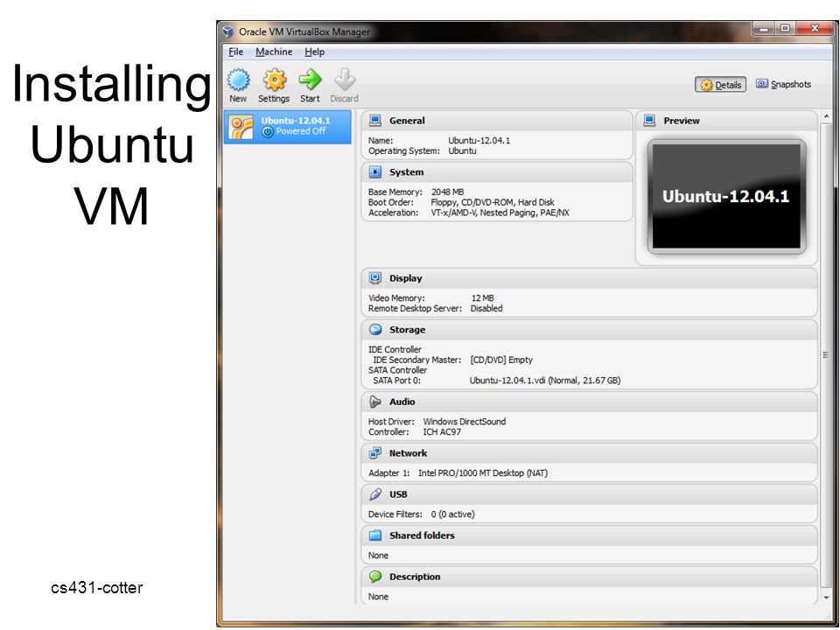Click the Boot Order value text
This screenshot has height=630, width=840.
click(493, 202)
